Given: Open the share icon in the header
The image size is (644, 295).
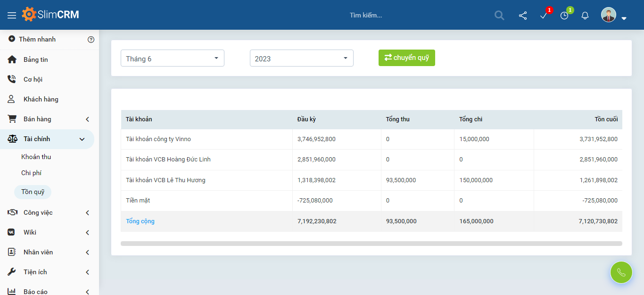Looking at the screenshot, I should [523, 16].
